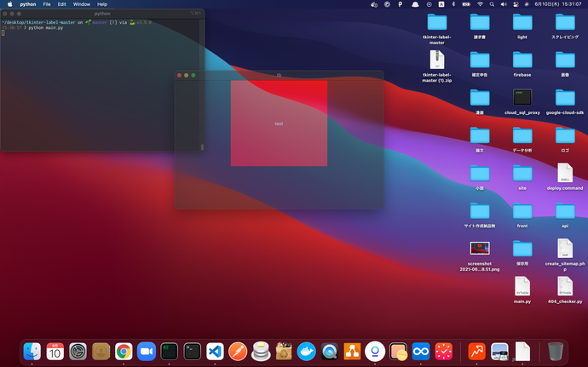Open volume control in menu bar
The width and height of the screenshot is (588, 367).
pos(504,4)
